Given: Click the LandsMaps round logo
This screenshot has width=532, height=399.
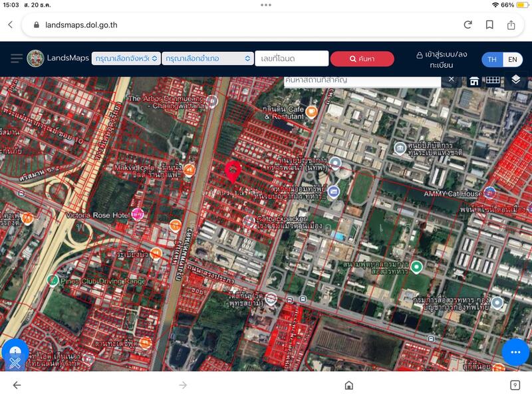Looking at the screenshot, I should tap(35, 59).
